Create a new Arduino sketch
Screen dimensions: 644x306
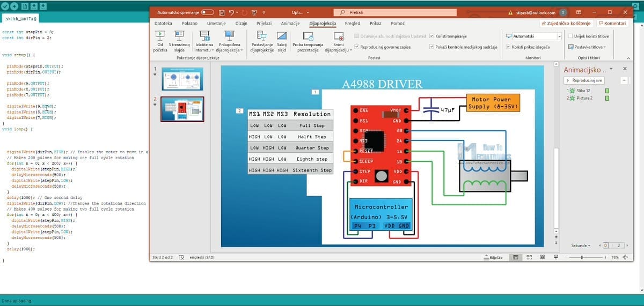coord(25,6)
